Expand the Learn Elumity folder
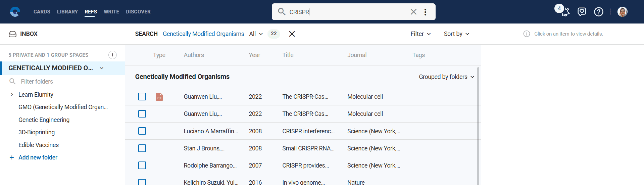Image resolution: width=644 pixels, height=185 pixels. coord(12,95)
